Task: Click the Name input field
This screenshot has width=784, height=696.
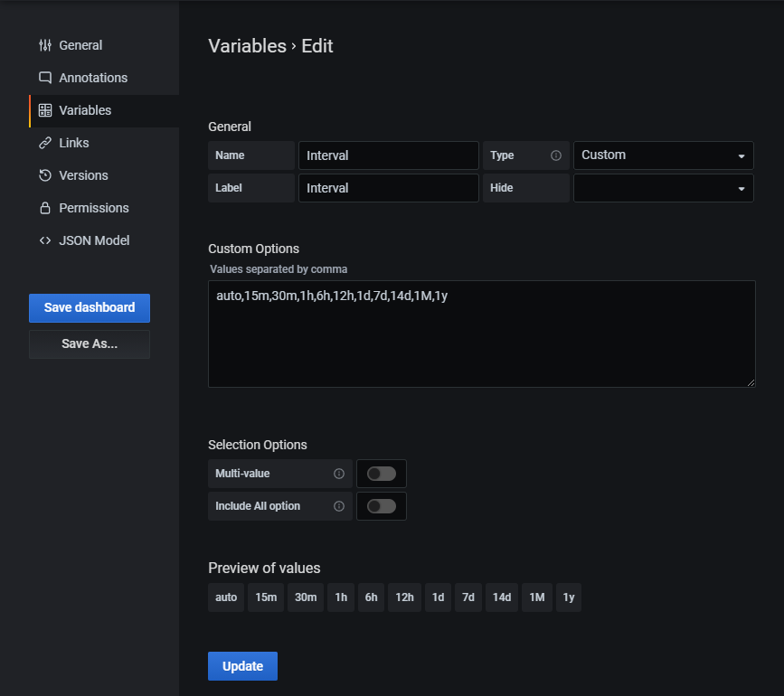Action: [x=388, y=155]
